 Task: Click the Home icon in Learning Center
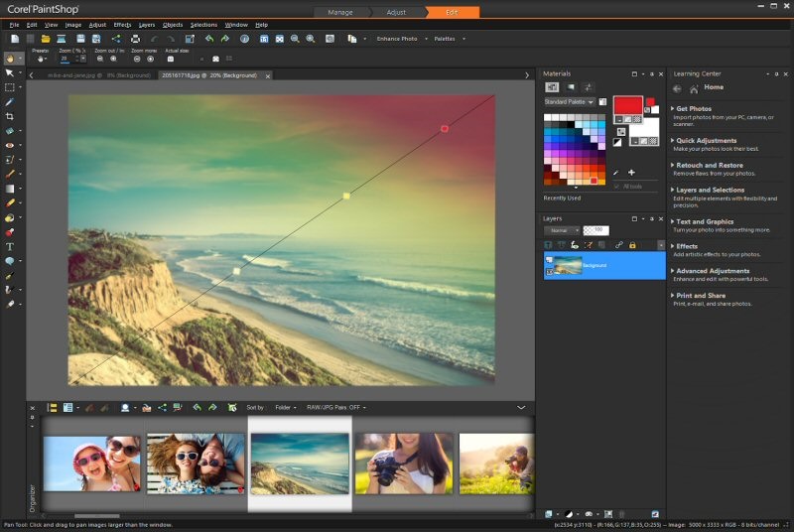coord(694,87)
